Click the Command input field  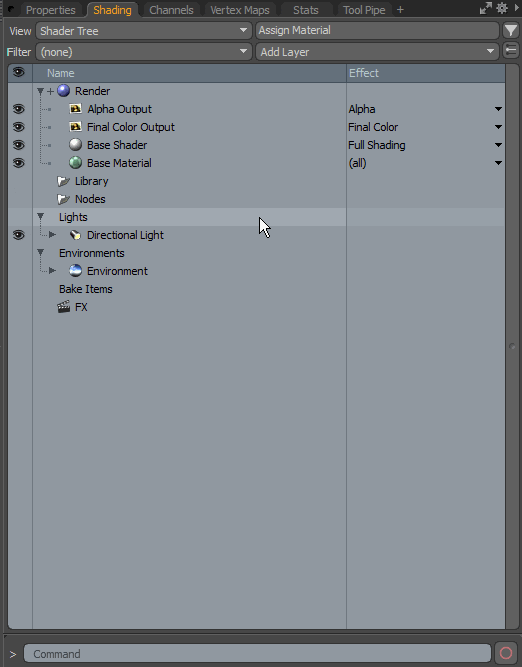click(257, 653)
